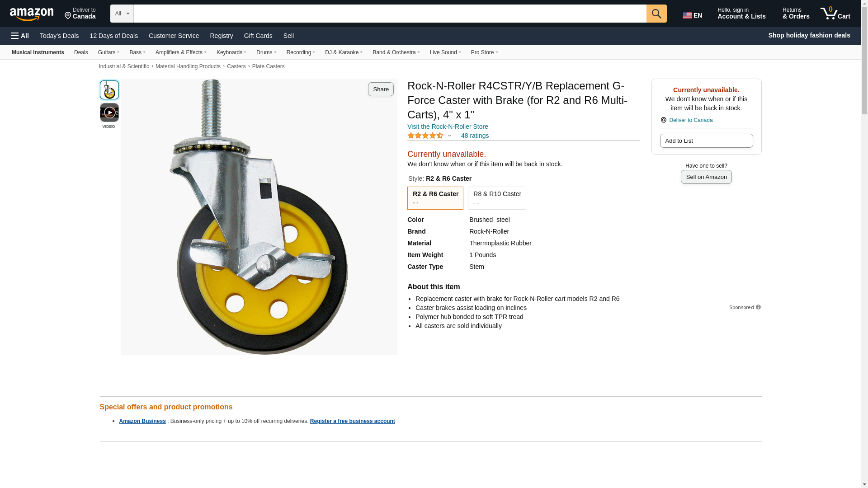Click the Share button
Screen dimensions: 868x488
(x=381, y=89)
